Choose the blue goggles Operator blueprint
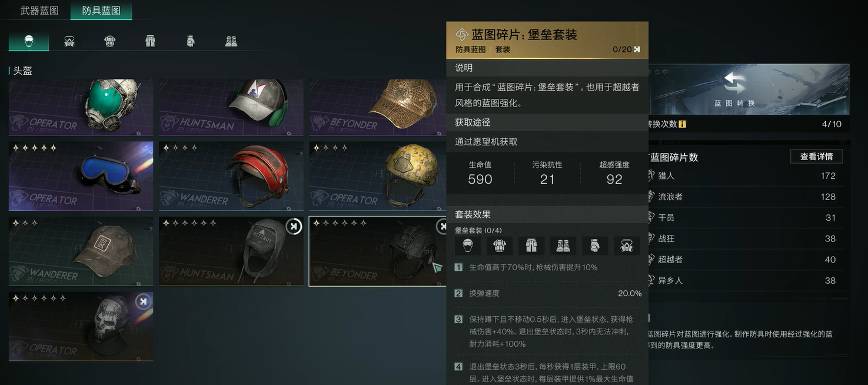The width and height of the screenshot is (868, 385). [81, 176]
